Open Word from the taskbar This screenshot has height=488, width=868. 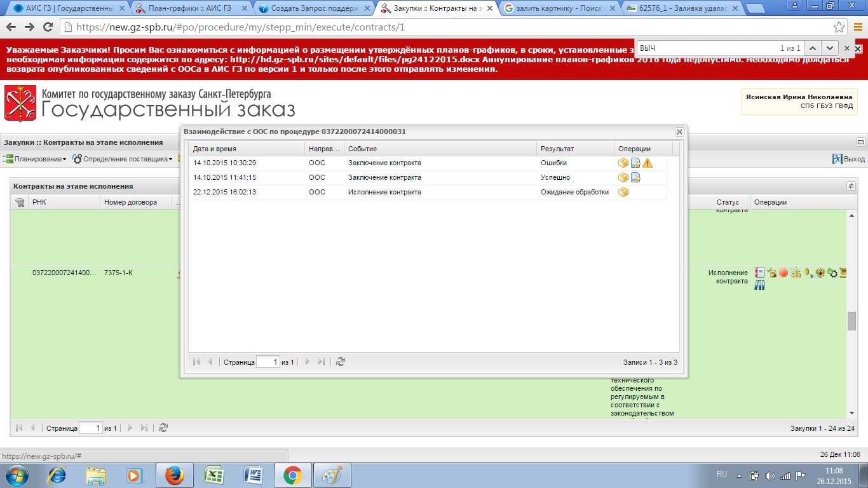(253, 475)
